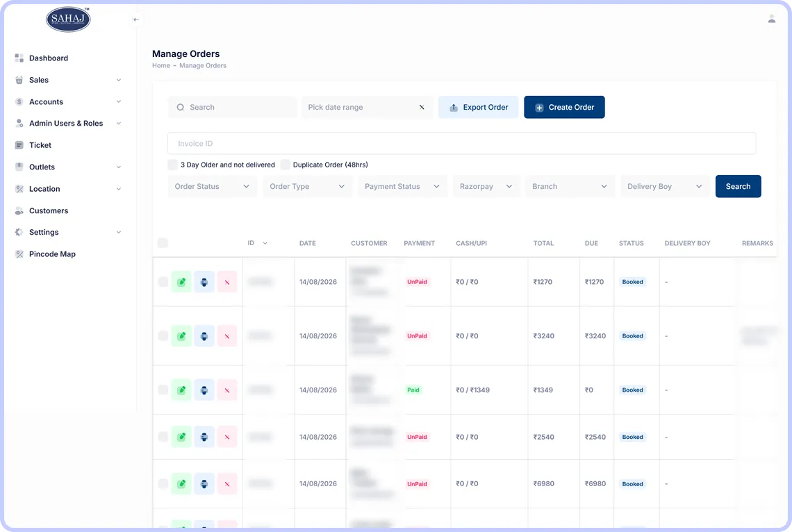Image resolution: width=792 pixels, height=532 pixels.
Task: Print the ₹3240 order
Action: (204, 336)
